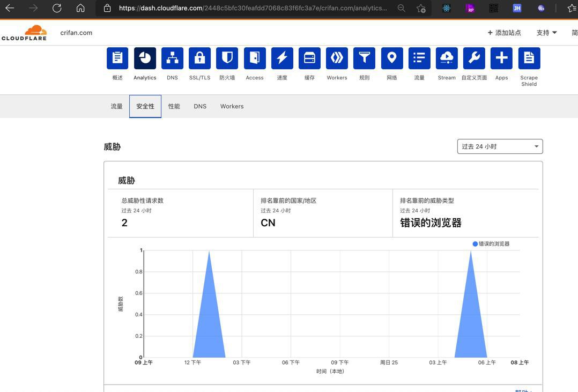
Task: Click the crifan.com site name
Action: [76, 33]
